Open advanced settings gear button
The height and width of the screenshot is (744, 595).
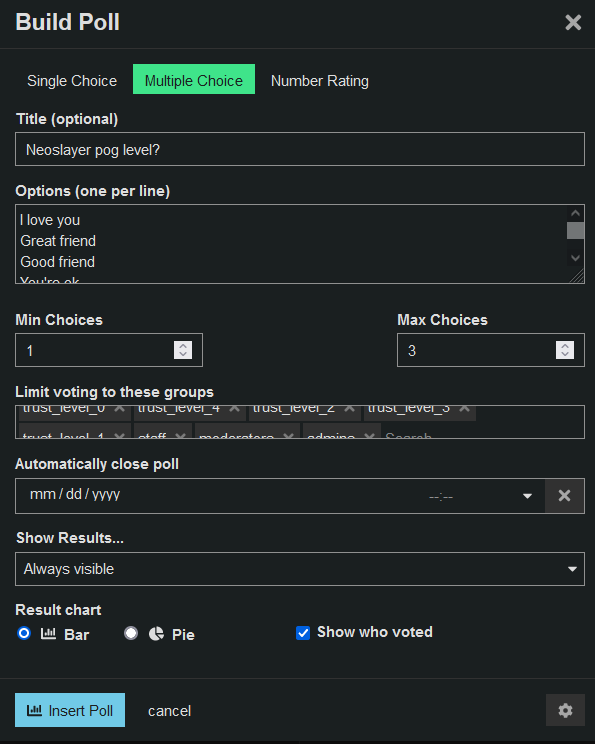tap(565, 710)
